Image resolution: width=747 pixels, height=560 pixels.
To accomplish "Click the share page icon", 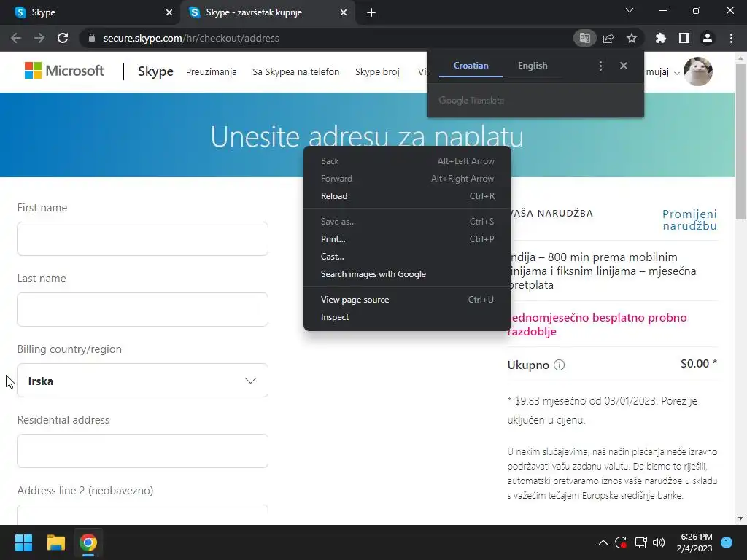I will 608,38.
